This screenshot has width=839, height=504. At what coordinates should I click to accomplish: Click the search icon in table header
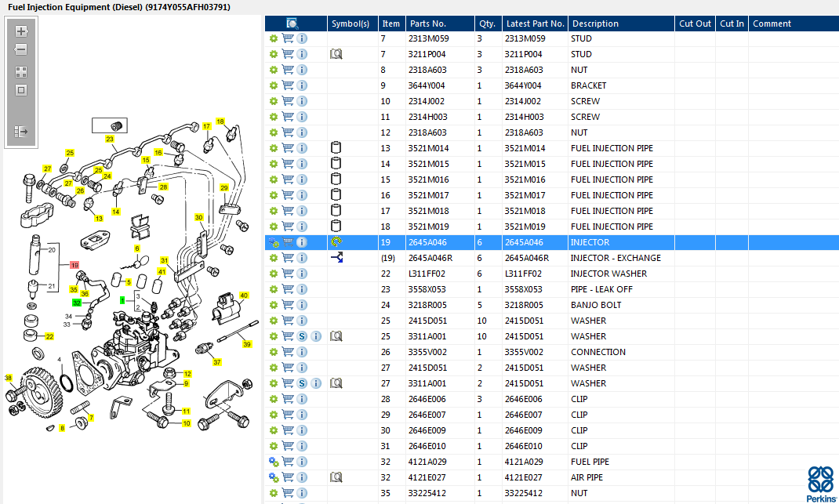pyautogui.click(x=292, y=24)
